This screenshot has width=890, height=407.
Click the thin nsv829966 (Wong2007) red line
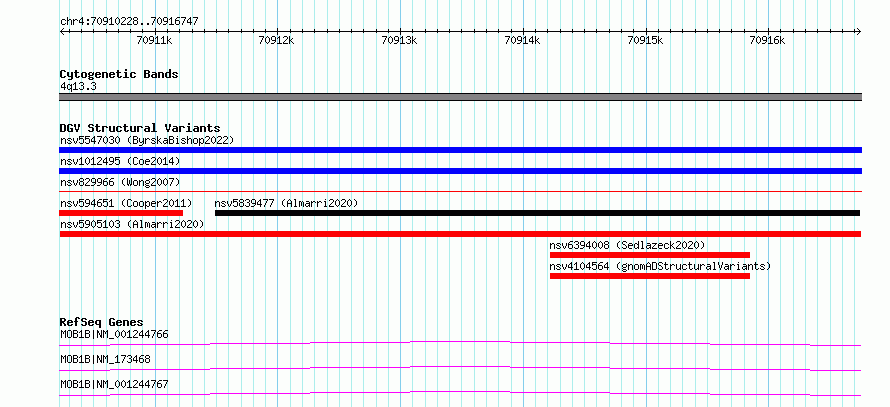coord(460,192)
